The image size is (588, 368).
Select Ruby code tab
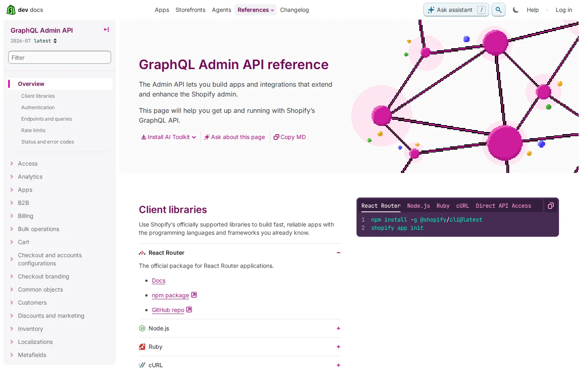pos(443,206)
